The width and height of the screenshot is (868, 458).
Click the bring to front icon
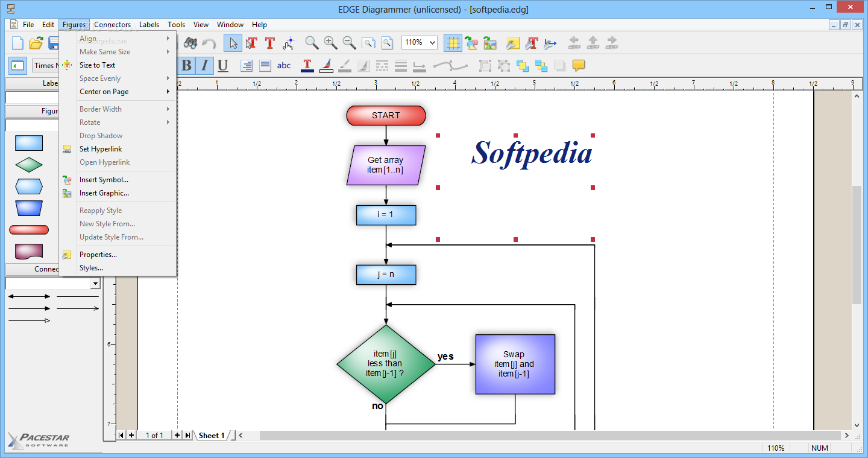(523, 65)
